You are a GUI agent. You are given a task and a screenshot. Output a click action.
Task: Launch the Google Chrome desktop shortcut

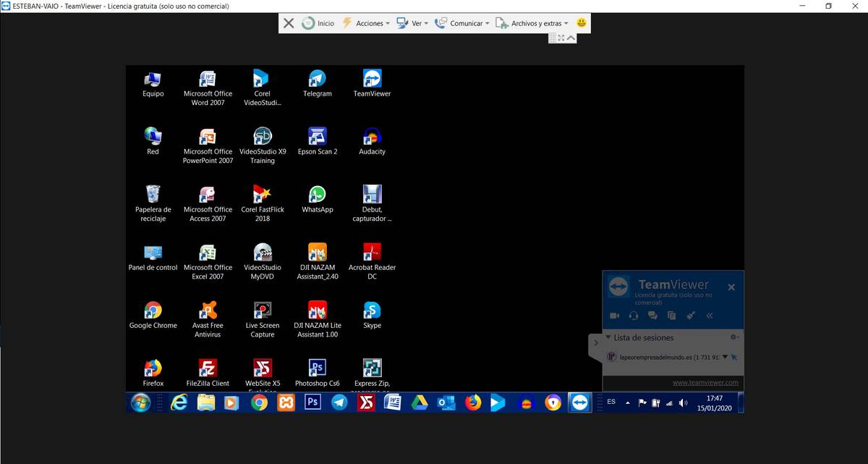[x=153, y=316]
